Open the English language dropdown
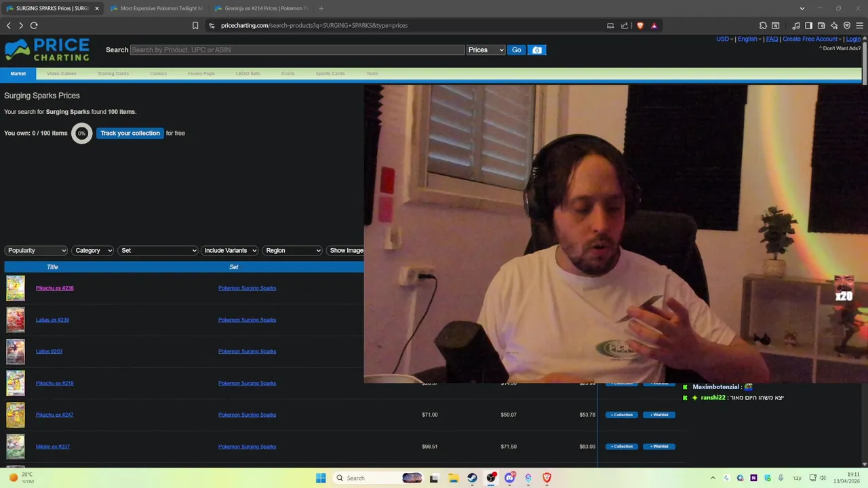868x488 pixels. coord(749,39)
